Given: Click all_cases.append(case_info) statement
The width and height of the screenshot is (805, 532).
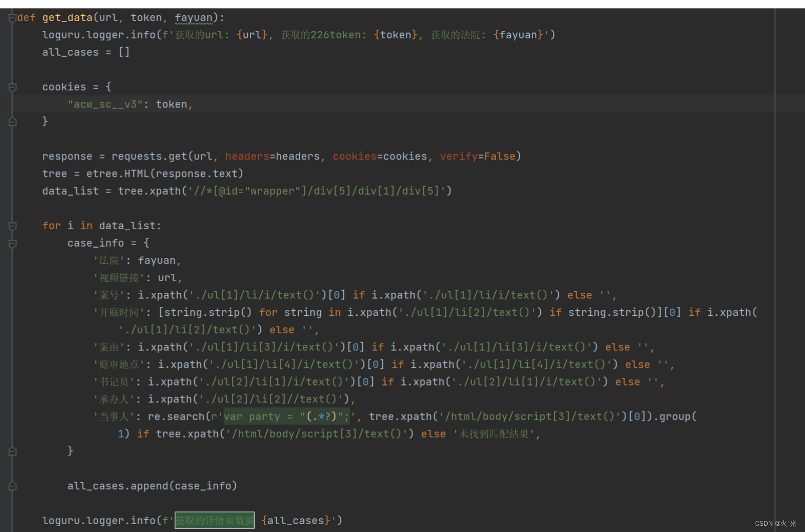Looking at the screenshot, I should (152, 486).
